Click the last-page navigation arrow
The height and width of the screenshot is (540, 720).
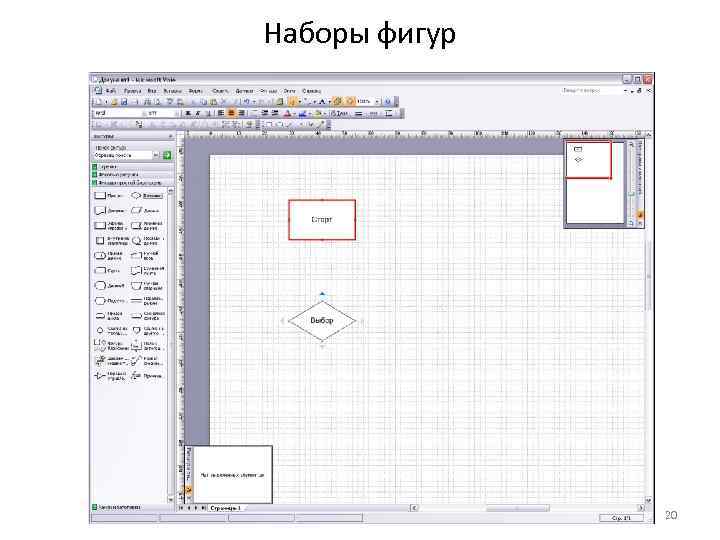[203, 508]
